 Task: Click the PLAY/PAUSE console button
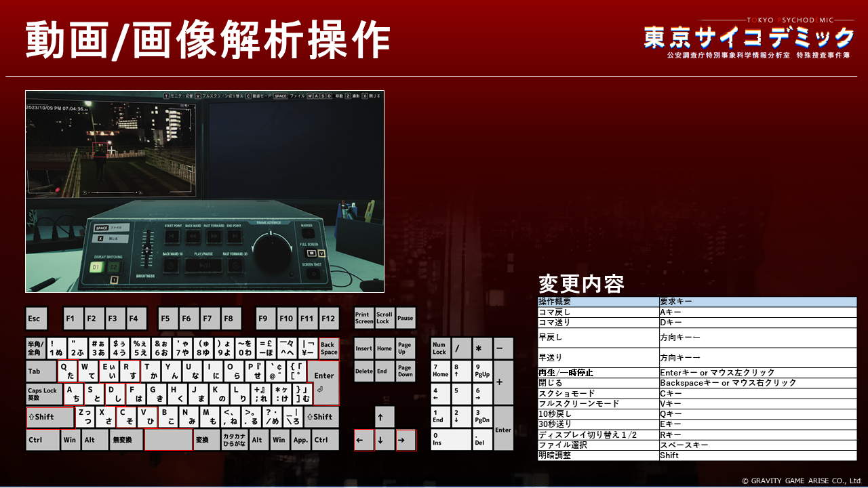[x=203, y=265]
